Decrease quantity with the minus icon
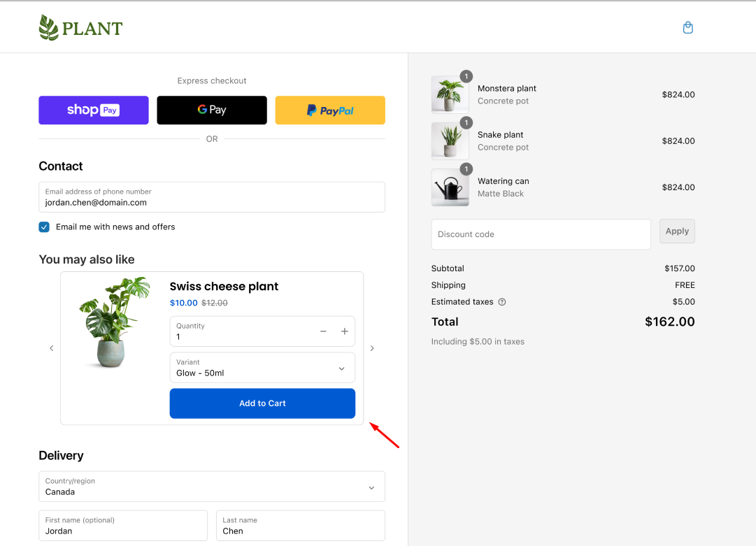 tap(323, 331)
